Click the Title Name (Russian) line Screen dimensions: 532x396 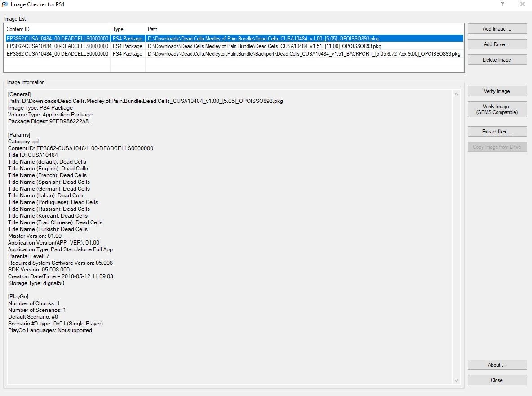[x=49, y=209]
